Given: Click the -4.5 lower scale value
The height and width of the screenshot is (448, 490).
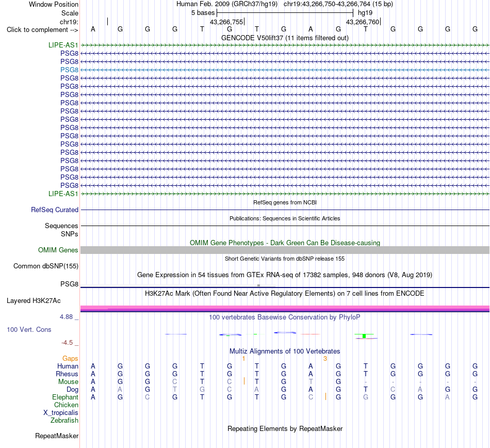Looking at the screenshot, I should (67, 343).
